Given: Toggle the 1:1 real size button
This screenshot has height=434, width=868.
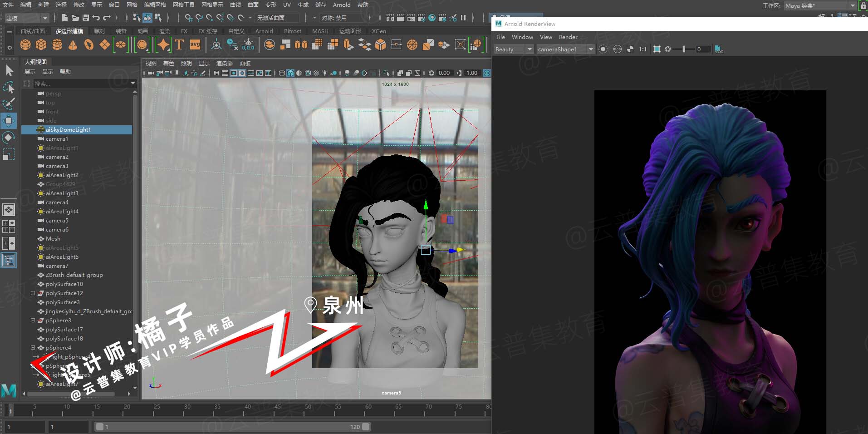Looking at the screenshot, I should pyautogui.click(x=642, y=49).
